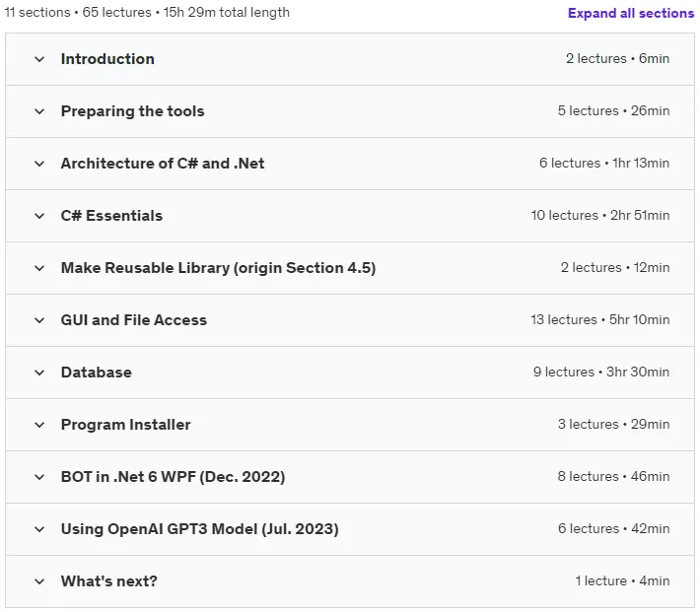Click the Expand all sections link

coord(630,13)
